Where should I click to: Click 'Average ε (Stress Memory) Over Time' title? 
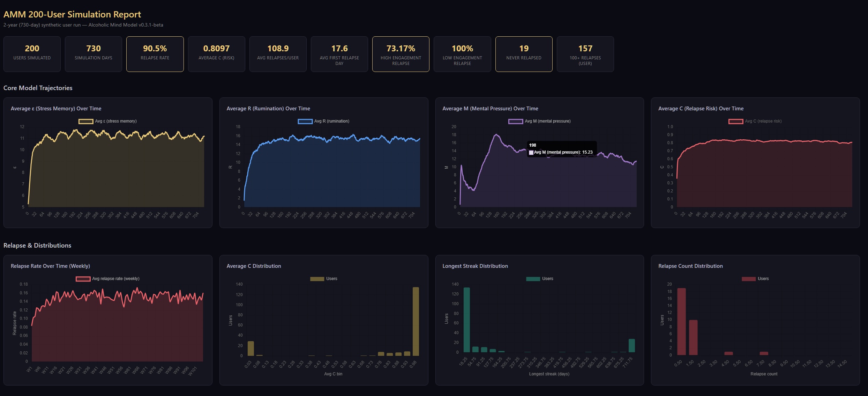(x=56, y=109)
